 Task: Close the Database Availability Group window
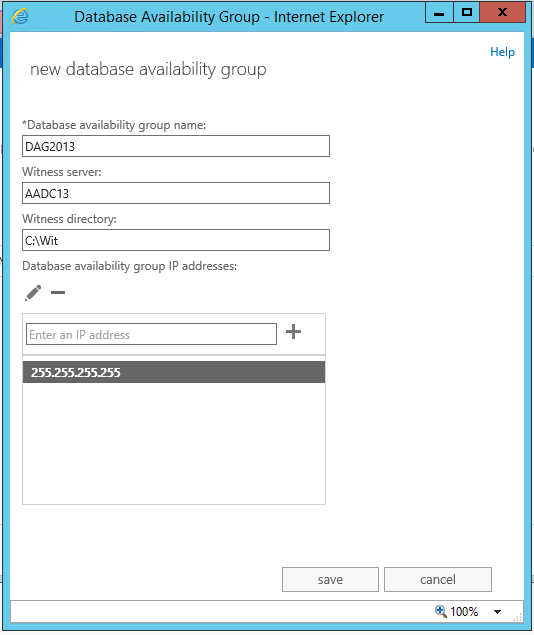[x=502, y=13]
